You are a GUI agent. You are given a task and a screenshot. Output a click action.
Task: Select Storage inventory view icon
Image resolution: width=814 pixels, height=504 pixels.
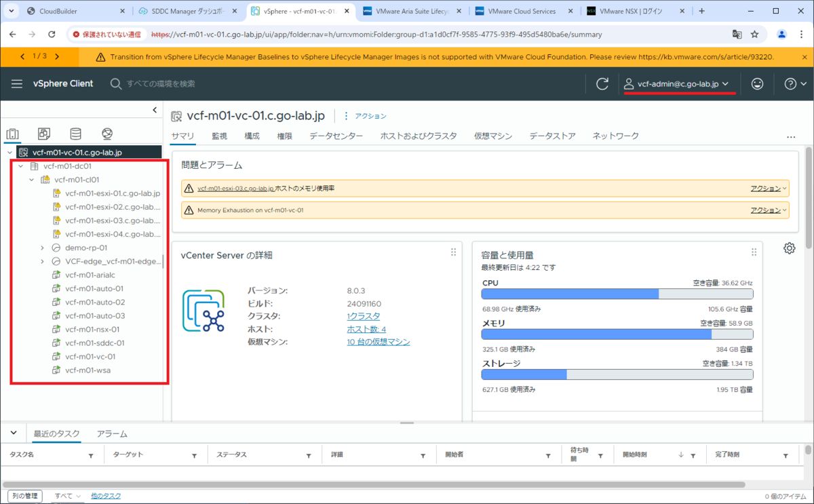click(75, 134)
